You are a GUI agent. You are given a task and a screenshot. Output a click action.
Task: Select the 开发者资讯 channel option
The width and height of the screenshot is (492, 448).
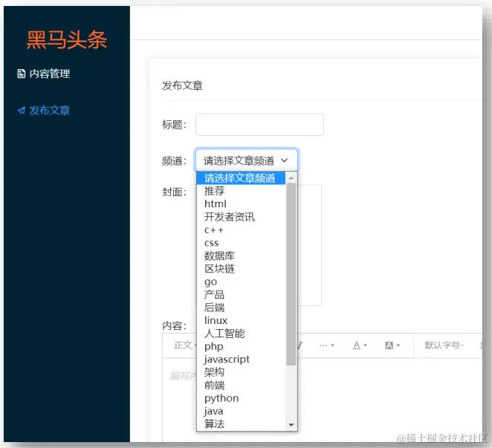[241, 217]
